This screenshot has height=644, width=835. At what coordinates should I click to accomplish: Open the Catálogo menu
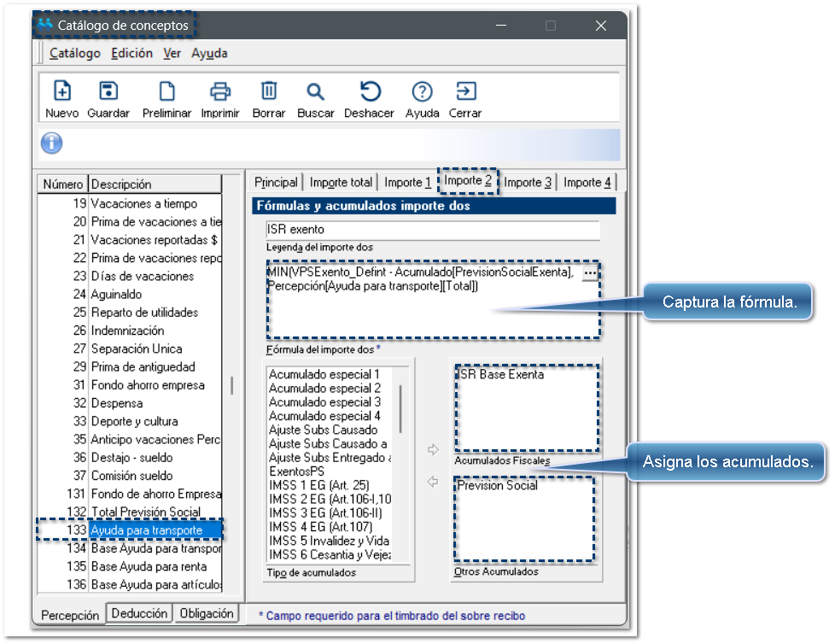point(74,53)
